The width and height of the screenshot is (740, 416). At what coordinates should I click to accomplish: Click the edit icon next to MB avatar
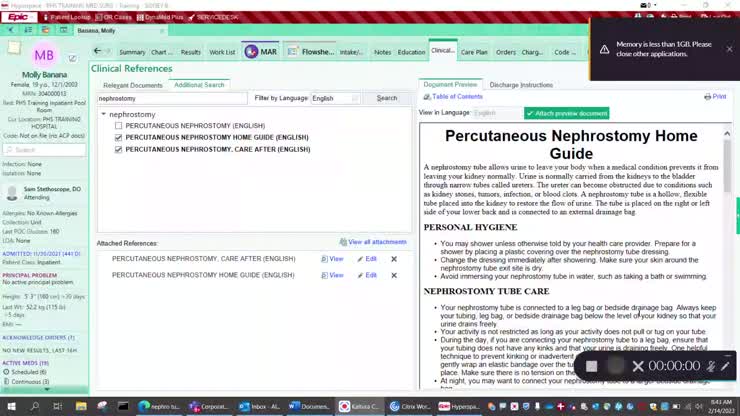(x=72, y=58)
